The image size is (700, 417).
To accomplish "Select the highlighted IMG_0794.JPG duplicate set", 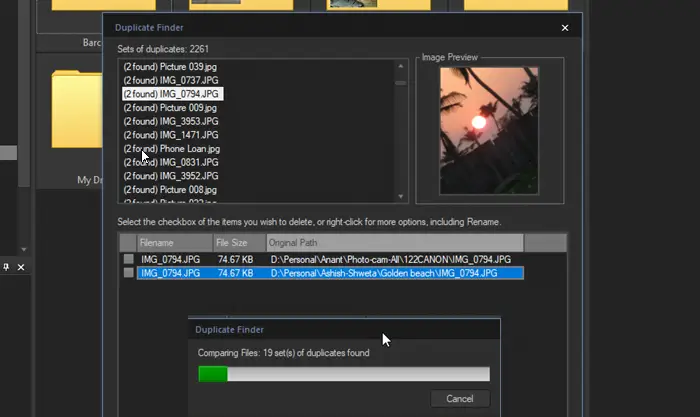I will point(172,94).
